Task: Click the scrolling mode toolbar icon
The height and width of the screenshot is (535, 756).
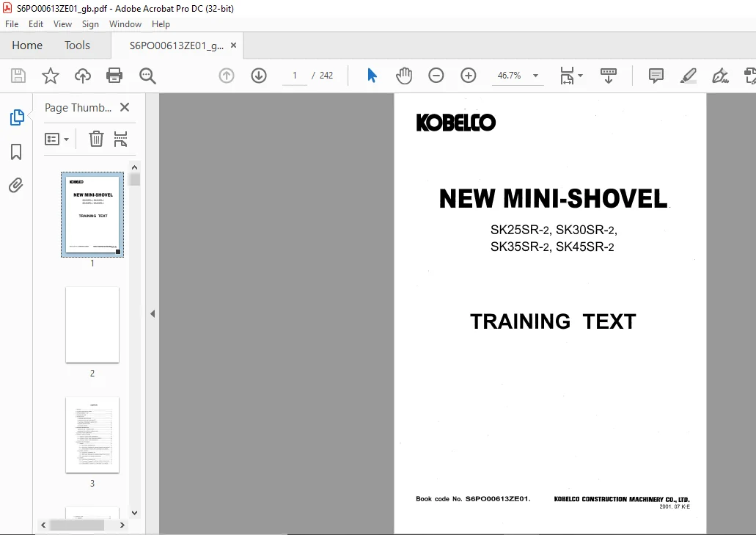Action: coord(609,76)
